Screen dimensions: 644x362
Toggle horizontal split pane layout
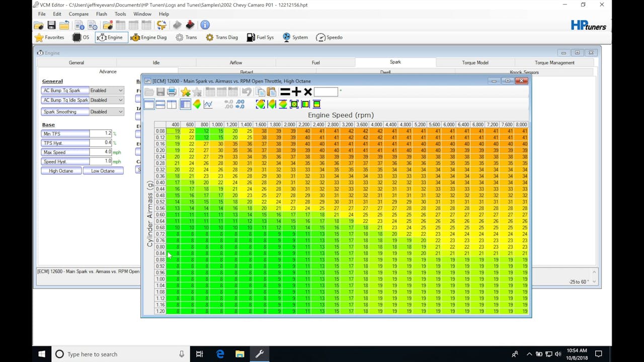click(x=160, y=104)
